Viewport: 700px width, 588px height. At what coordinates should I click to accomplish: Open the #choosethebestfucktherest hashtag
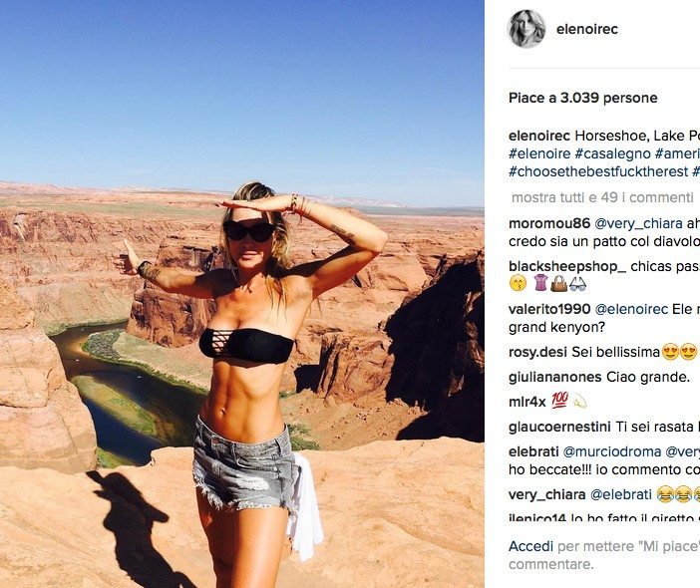tap(598, 171)
